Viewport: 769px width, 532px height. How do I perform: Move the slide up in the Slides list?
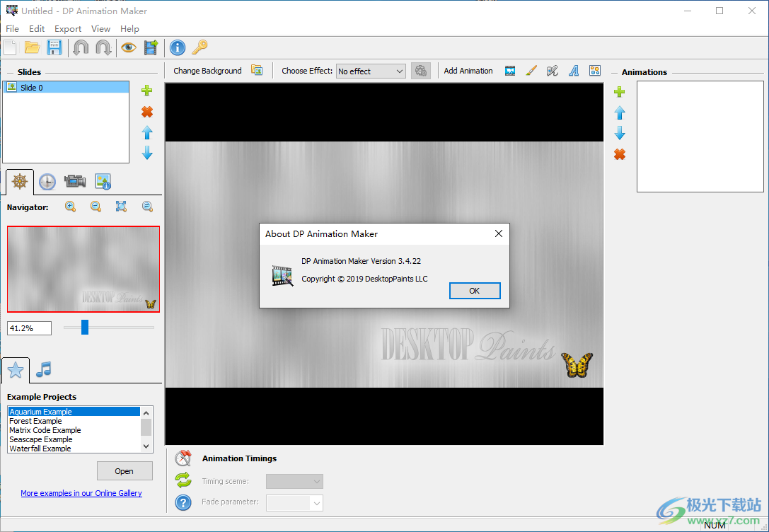[147, 133]
